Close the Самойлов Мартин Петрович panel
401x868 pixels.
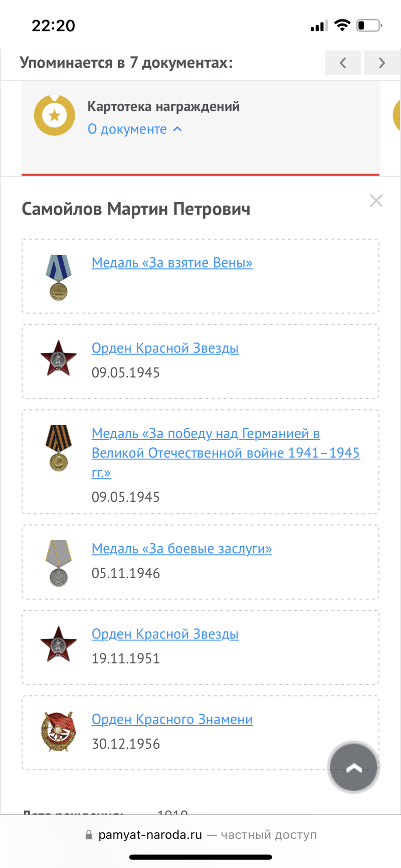point(376,201)
